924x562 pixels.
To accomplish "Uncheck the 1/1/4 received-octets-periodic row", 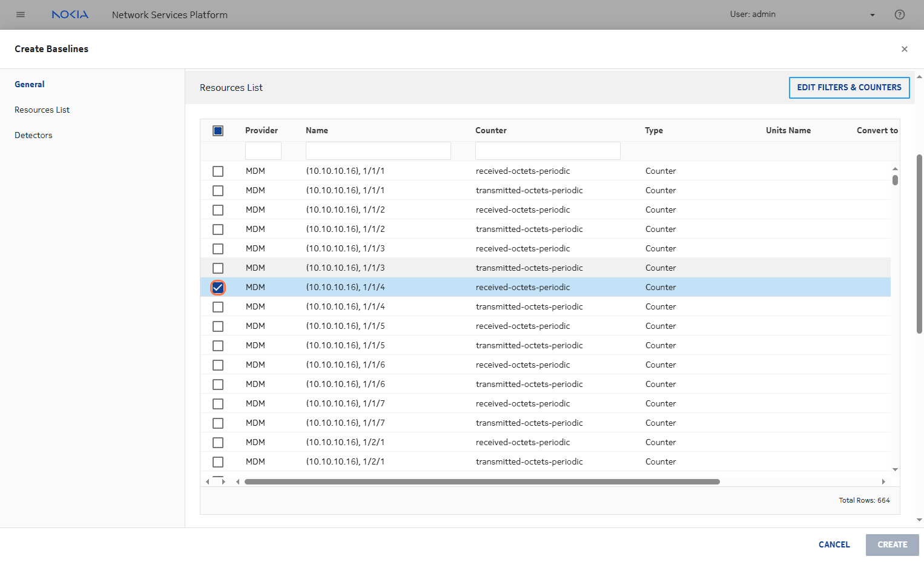I will coord(218,288).
